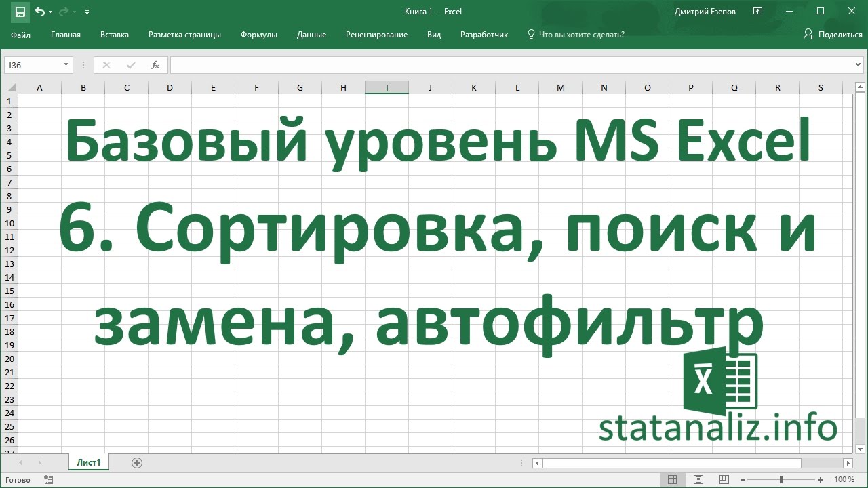This screenshot has height=488, width=868.
Task: Click vertical scrollbar up arrow
Action: click(860, 87)
